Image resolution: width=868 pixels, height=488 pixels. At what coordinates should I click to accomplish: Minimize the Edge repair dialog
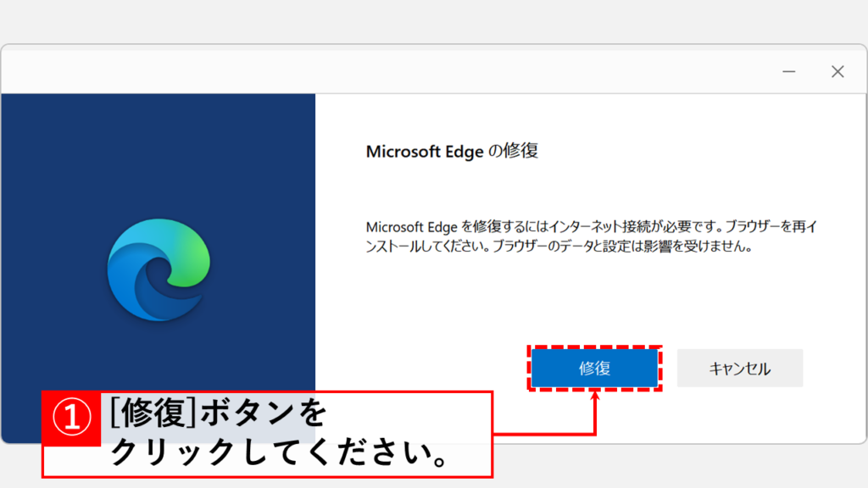(x=789, y=71)
